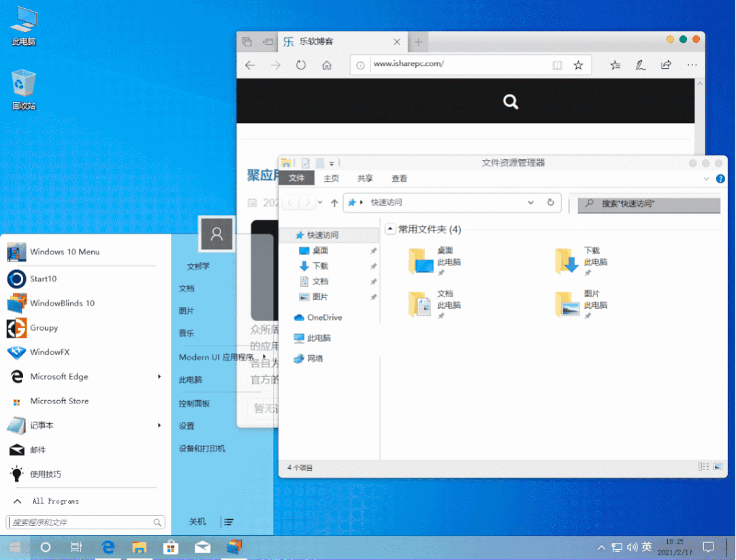This screenshot has width=736, height=560.
Task: Open Edge from the taskbar
Action: click(108, 547)
